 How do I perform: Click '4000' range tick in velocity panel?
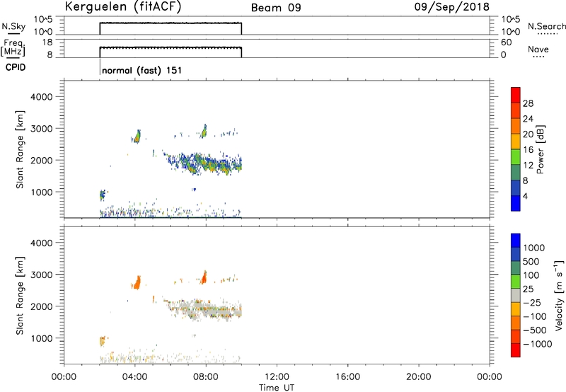(42, 243)
